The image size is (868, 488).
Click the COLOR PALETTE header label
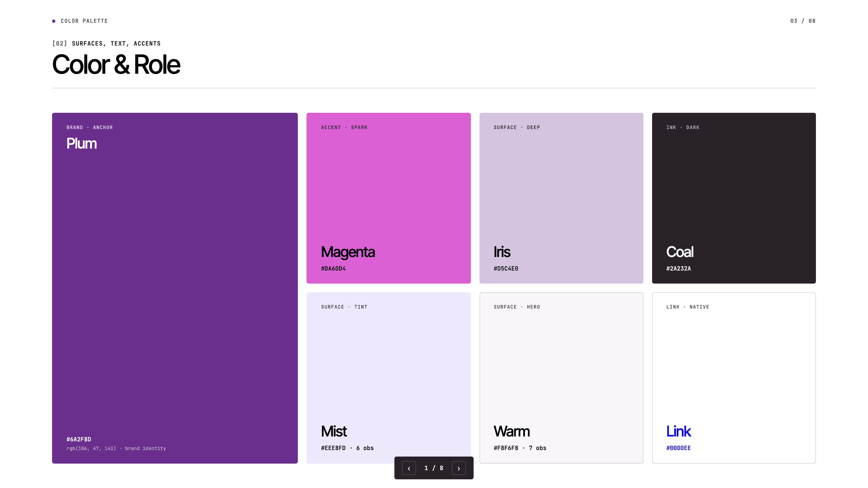tap(84, 21)
